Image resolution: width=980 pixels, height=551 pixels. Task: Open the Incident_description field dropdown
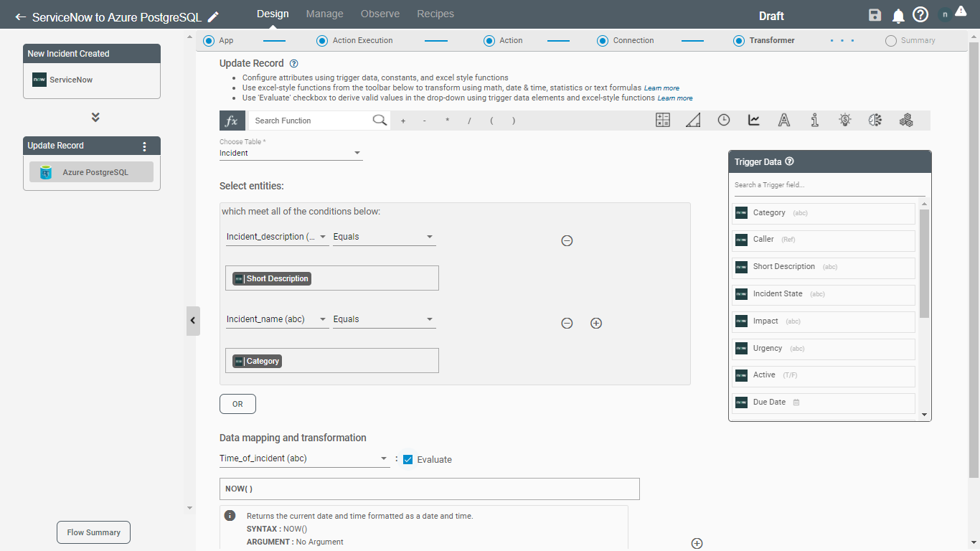[x=278, y=237]
